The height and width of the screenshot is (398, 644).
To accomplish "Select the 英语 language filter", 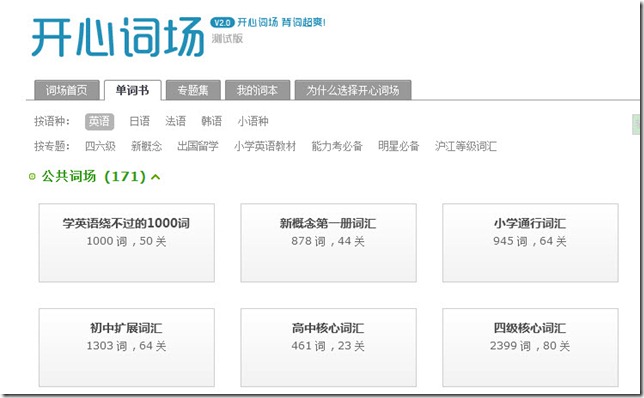I will (x=99, y=121).
